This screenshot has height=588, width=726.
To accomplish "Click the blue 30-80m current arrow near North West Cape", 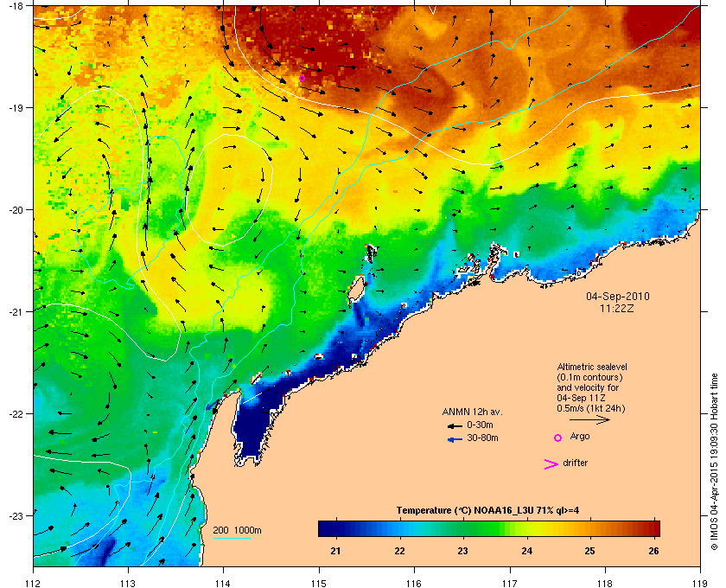I will (213, 406).
